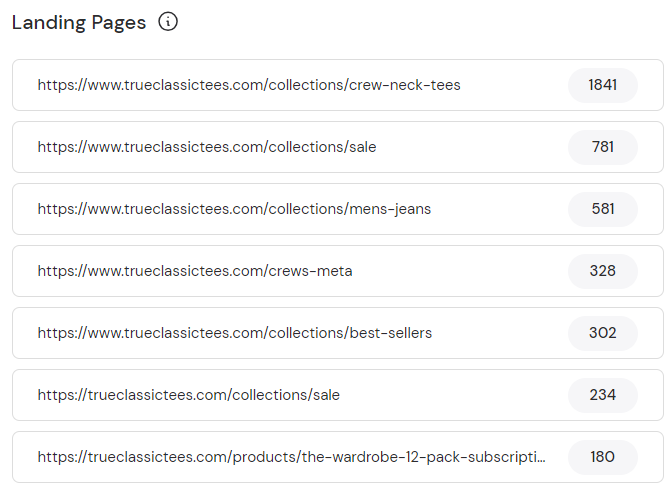
Task: Click the 1841 count badge
Action: click(x=602, y=85)
